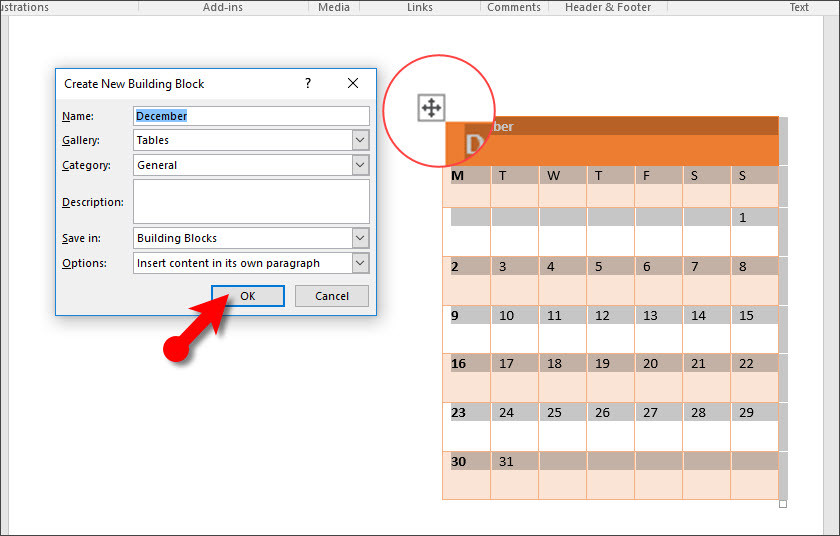Click inside the Description text box
This screenshot has height=536, width=840.
point(250,201)
